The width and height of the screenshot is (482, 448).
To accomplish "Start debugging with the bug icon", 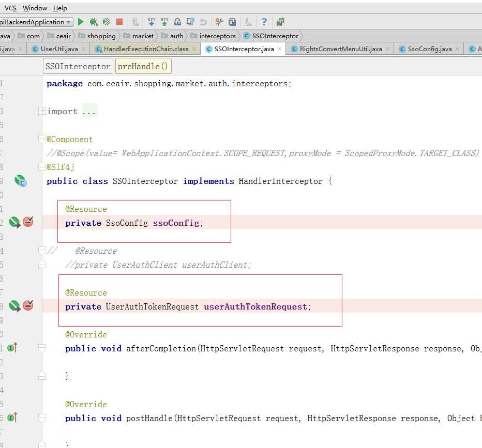I will (x=94, y=22).
